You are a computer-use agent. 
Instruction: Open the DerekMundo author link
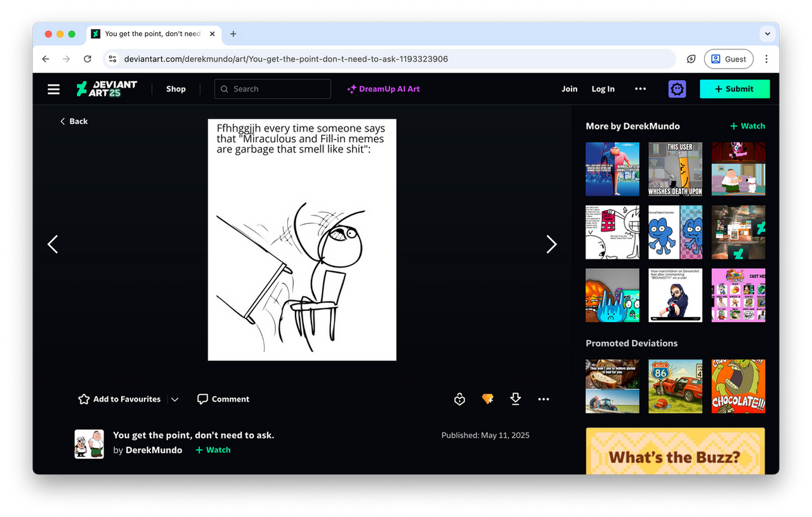[154, 450]
